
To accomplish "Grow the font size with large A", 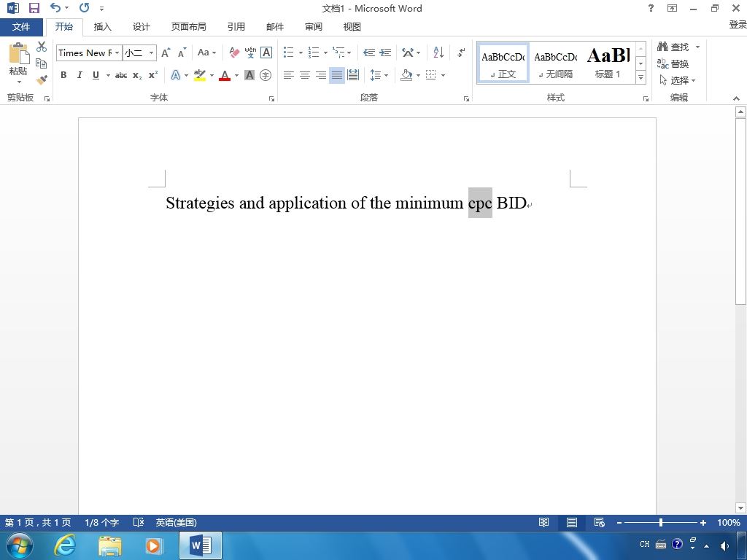I will [x=166, y=52].
